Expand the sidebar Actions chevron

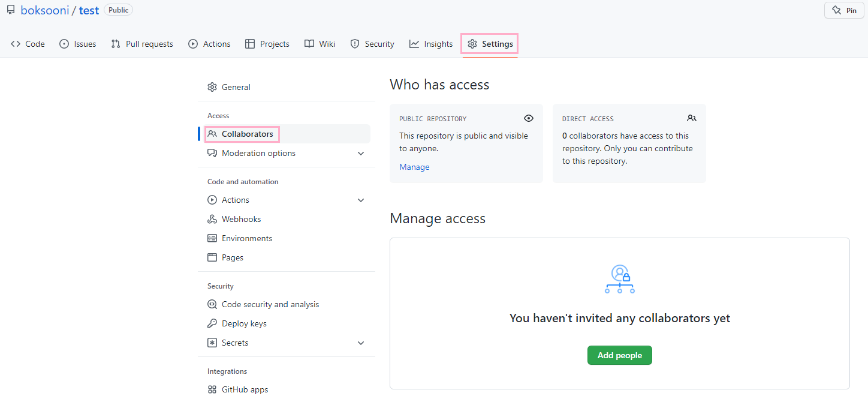[361, 200]
